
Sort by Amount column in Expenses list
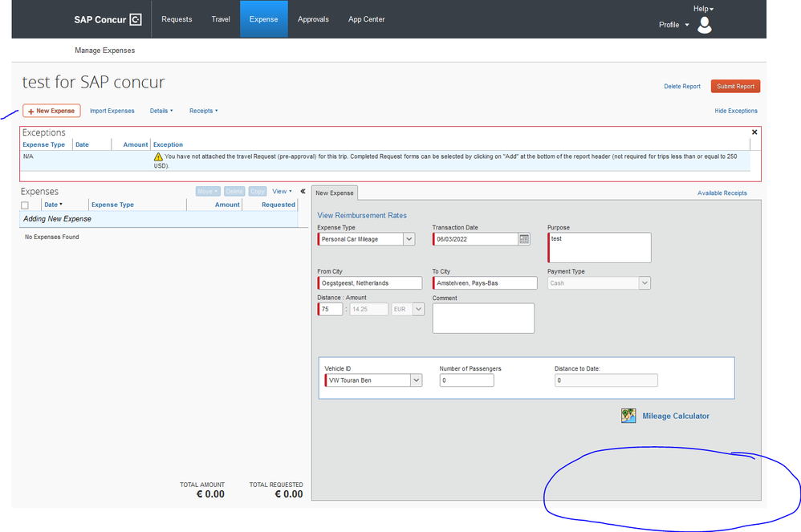(x=227, y=205)
